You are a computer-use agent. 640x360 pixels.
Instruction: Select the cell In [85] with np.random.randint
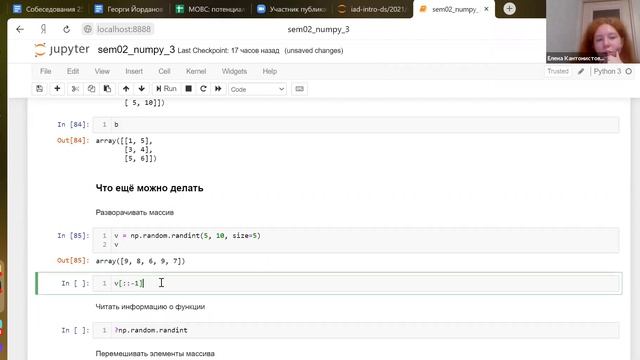pos(355,240)
